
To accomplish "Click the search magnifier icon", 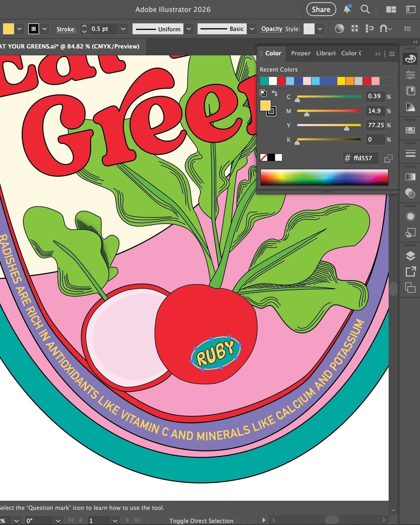I will [x=365, y=9].
